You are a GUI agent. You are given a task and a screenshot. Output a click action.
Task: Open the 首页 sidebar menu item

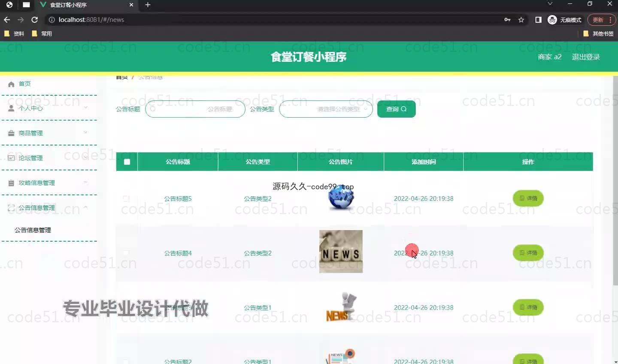coord(49,84)
